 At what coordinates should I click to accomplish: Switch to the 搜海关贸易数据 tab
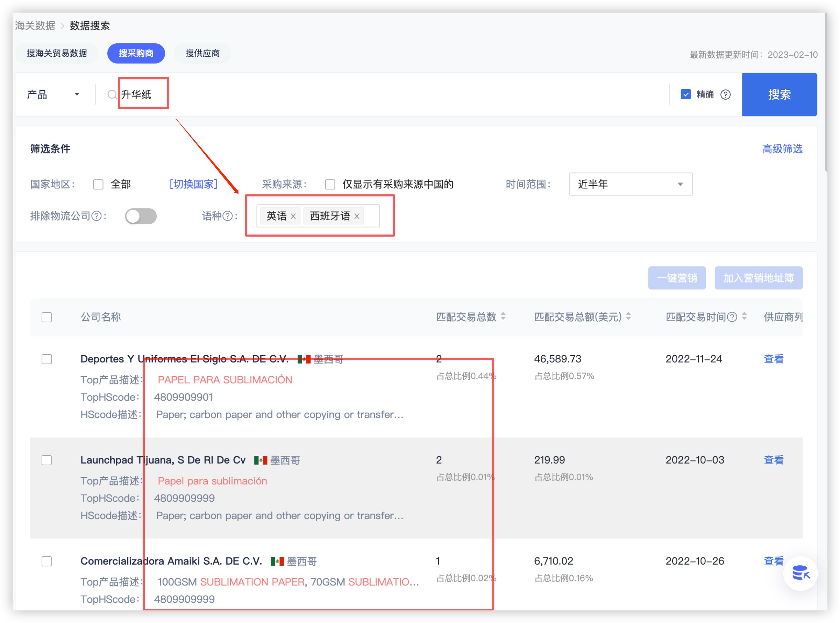point(57,53)
